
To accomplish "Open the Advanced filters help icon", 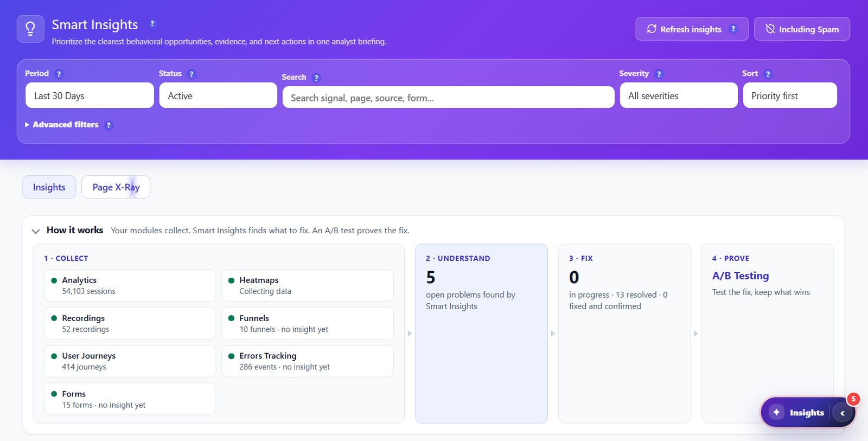I will [108, 125].
